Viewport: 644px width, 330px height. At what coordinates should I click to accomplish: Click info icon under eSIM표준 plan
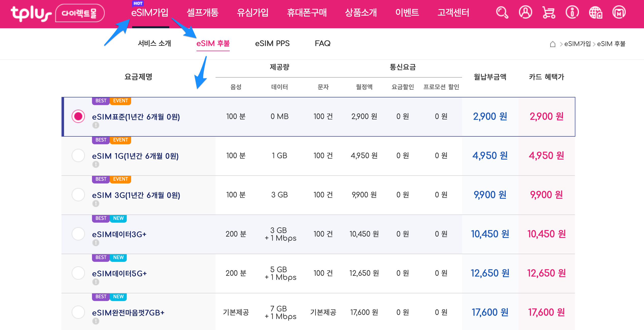96,125
